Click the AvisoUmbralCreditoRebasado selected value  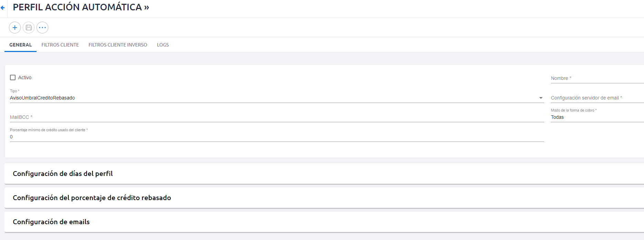point(42,98)
